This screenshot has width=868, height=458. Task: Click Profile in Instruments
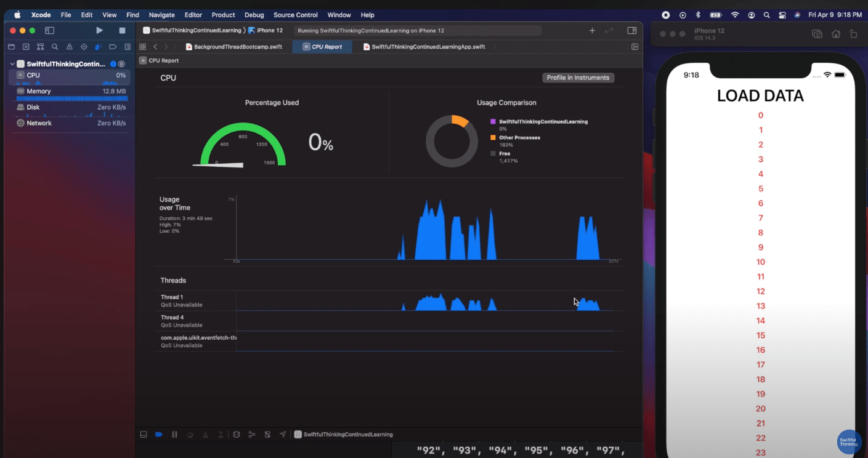(578, 78)
